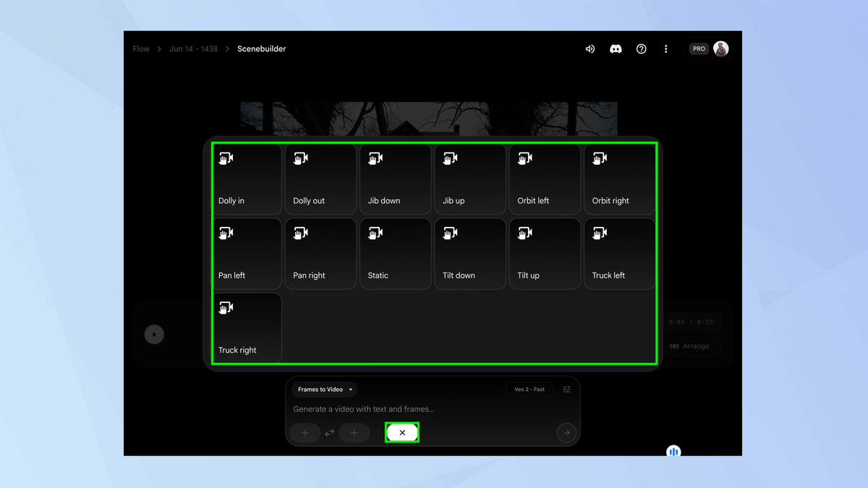Apply the Orbit left camera motion

545,179
